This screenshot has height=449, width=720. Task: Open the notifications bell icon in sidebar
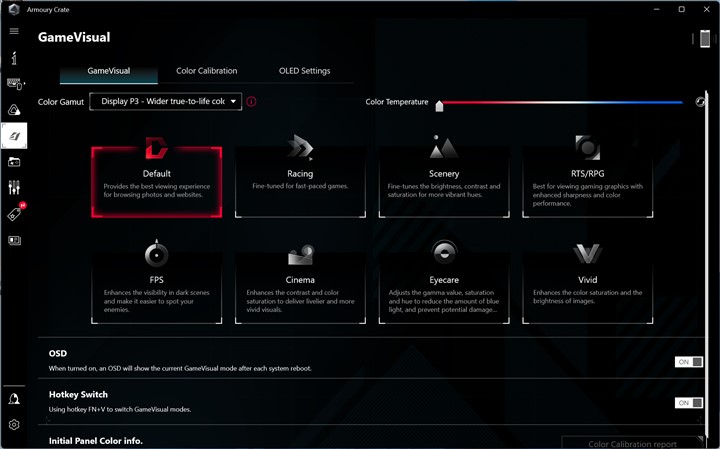14,398
